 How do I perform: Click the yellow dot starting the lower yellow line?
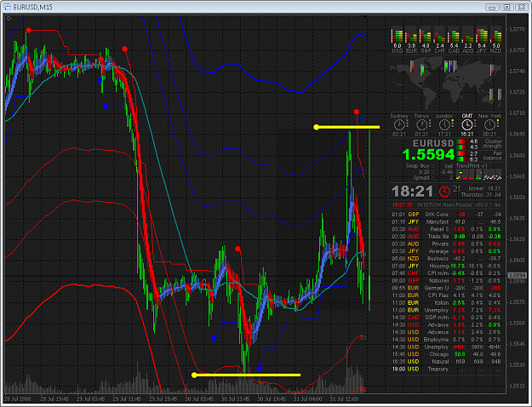pyautogui.click(x=194, y=375)
